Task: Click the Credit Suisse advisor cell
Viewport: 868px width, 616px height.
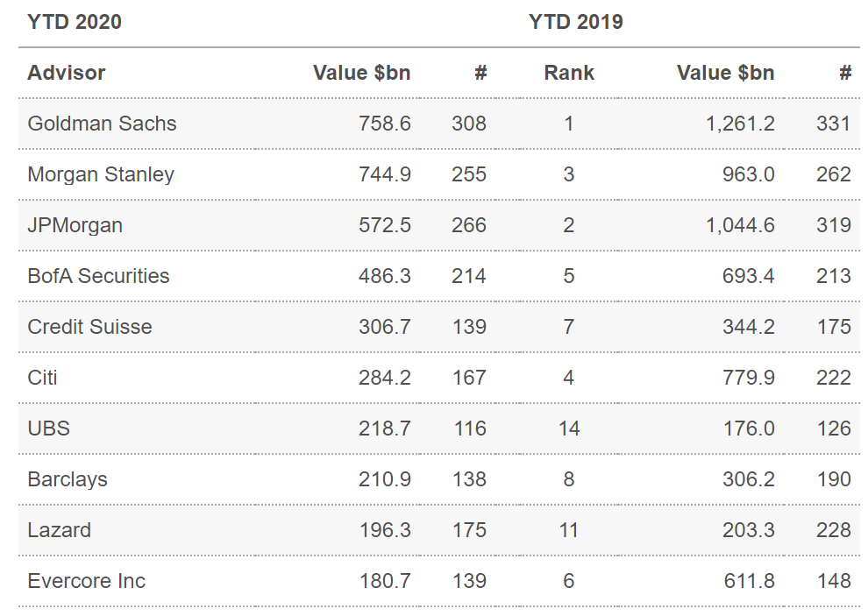Action: [89, 327]
